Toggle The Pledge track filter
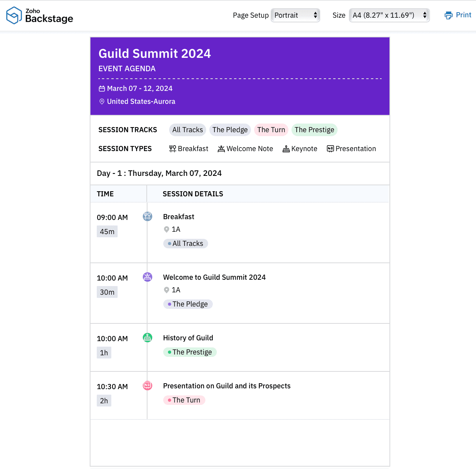476x469 pixels. [x=230, y=130]
